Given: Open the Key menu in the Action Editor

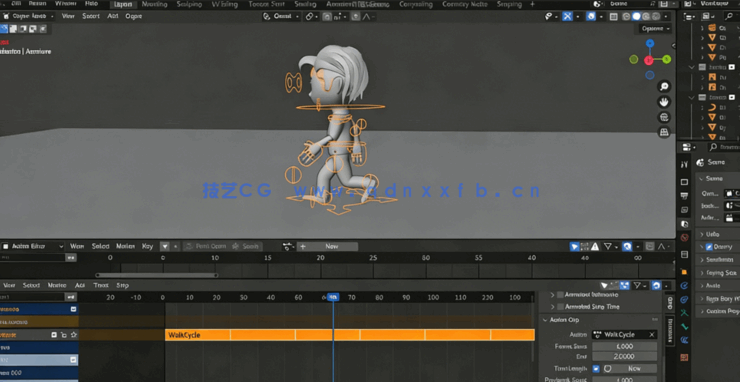Looking at the screenshot, I should point(148,246).
